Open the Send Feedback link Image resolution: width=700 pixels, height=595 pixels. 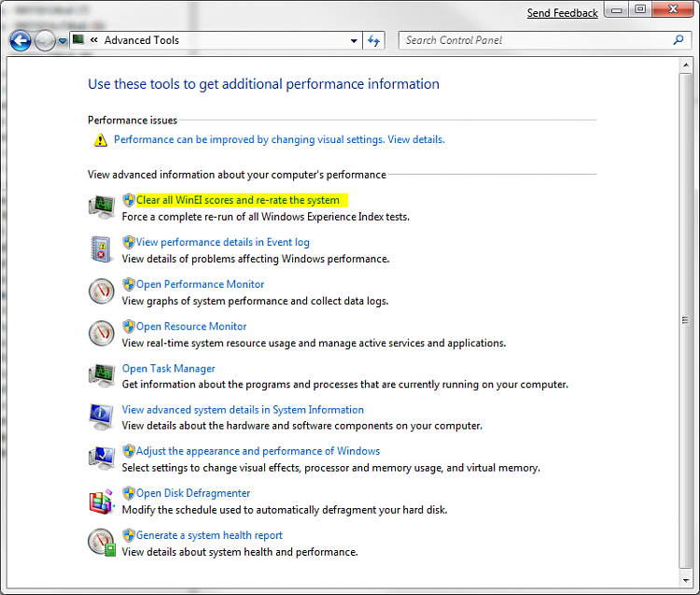(x=562, y=13)
